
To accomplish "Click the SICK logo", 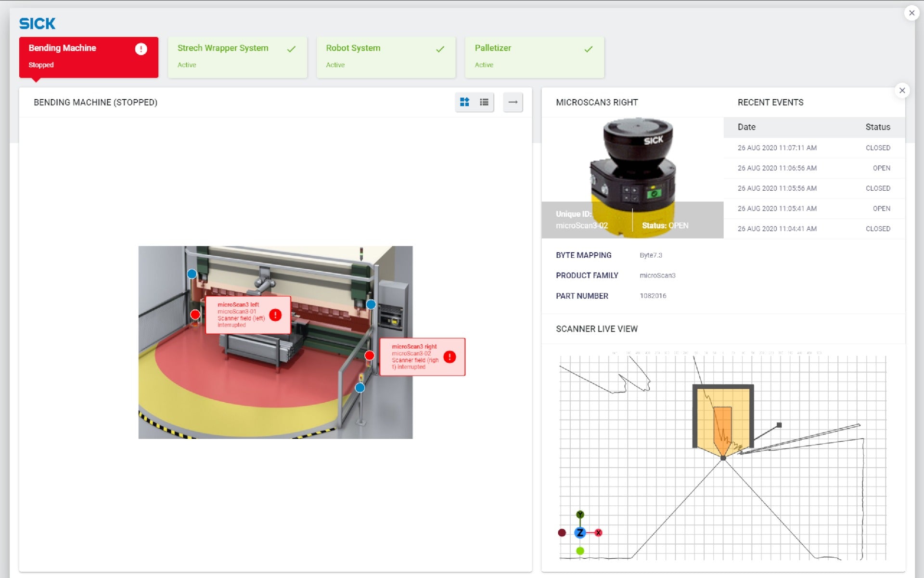I will (37, 23).
